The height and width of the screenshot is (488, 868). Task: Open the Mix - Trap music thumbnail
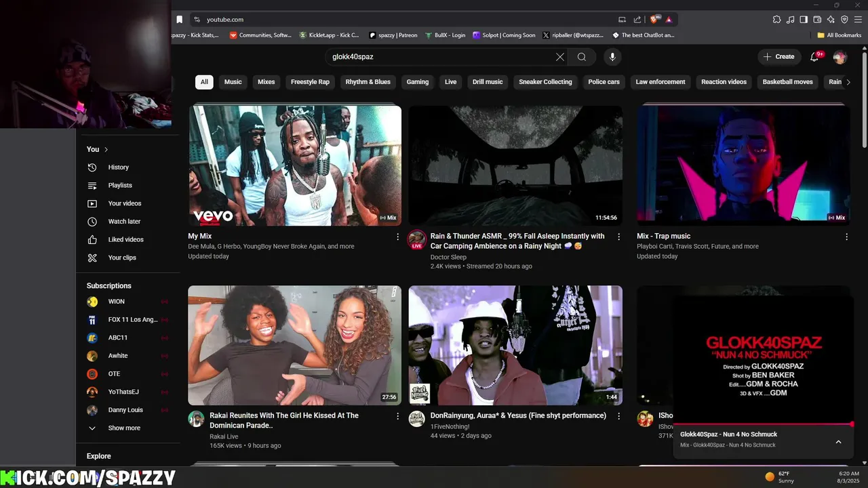tap(743, 165)
